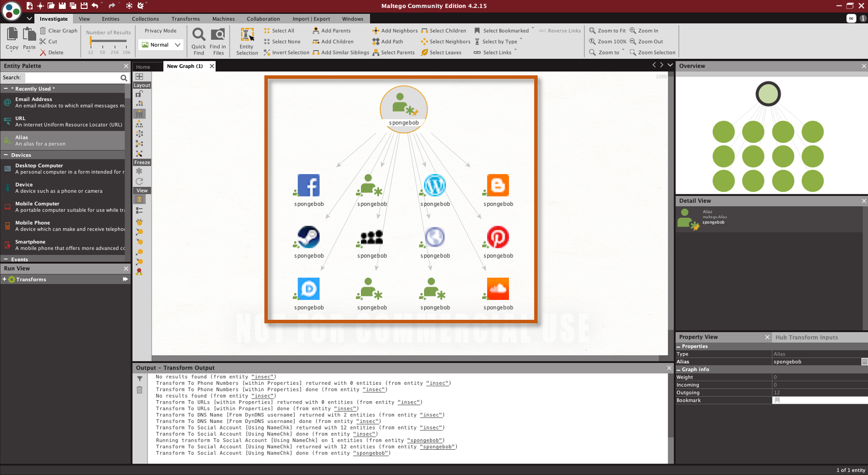Image resolution: width=868 pixels, height=475 pixels.
Task: Click the Blogger spongebob entity
Action: 498,185
